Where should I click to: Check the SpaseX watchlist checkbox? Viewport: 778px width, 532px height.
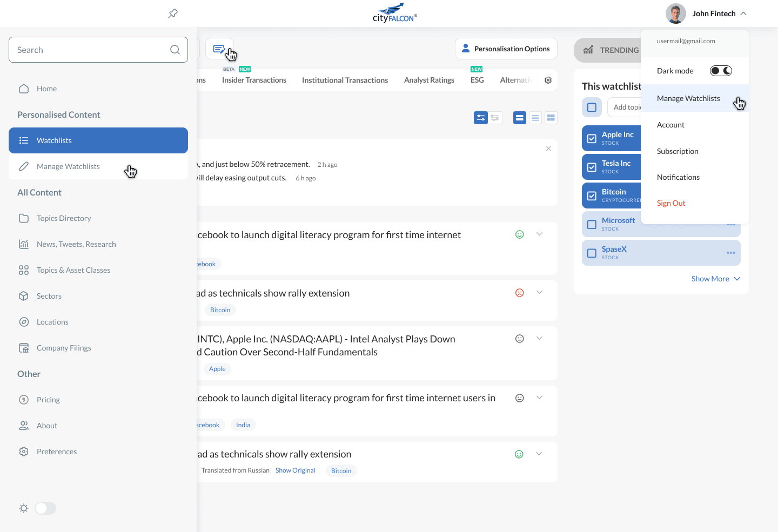point(592,253)
